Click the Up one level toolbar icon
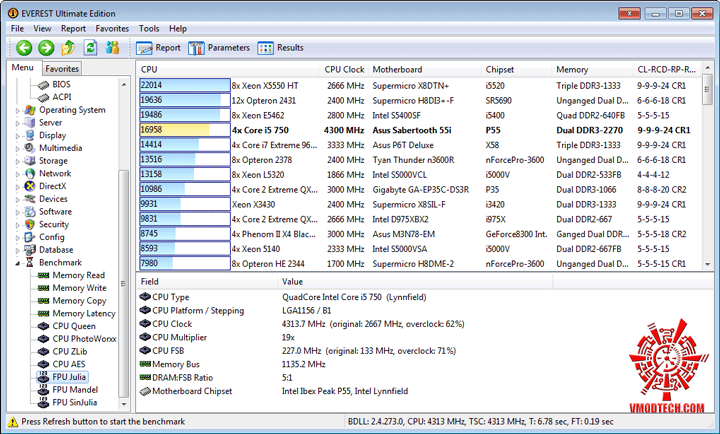Viewport: 720px width, 434px height. (68, 47)
